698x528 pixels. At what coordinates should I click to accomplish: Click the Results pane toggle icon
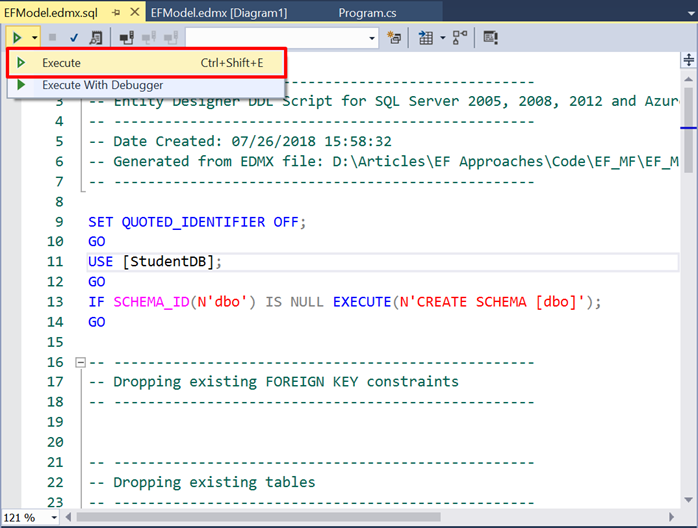click(491, 38)
